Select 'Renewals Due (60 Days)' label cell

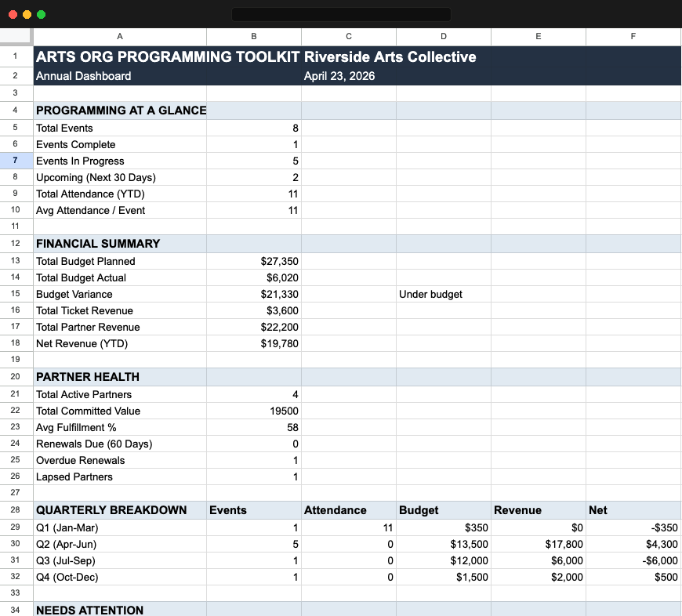120,444
